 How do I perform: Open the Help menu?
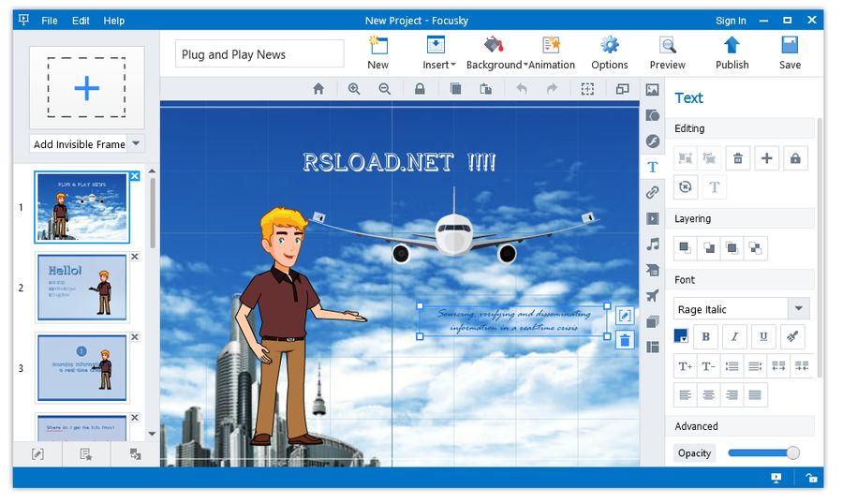pyautogui.click(x=114, y=21)
